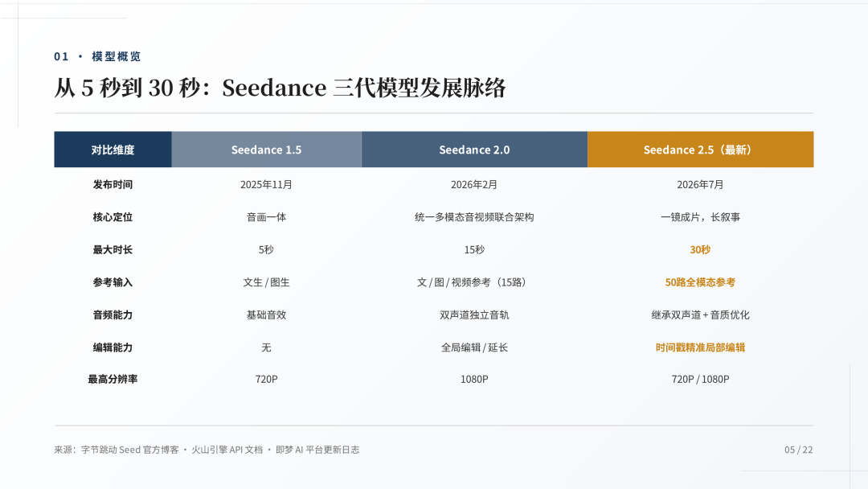Select the '无' cell in the 编辑能力 row

266,347
